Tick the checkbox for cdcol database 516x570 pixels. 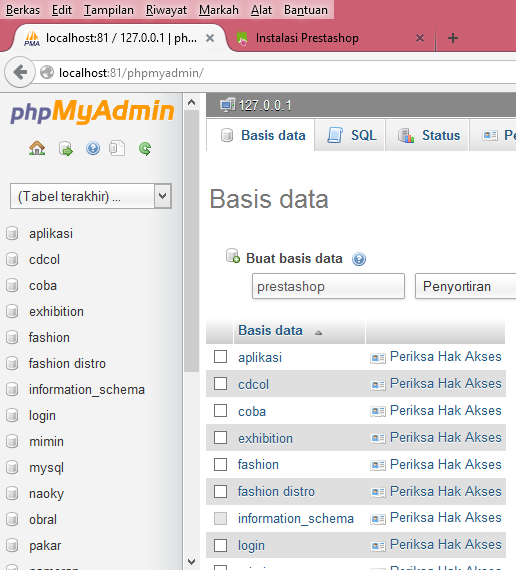point(220,384)
